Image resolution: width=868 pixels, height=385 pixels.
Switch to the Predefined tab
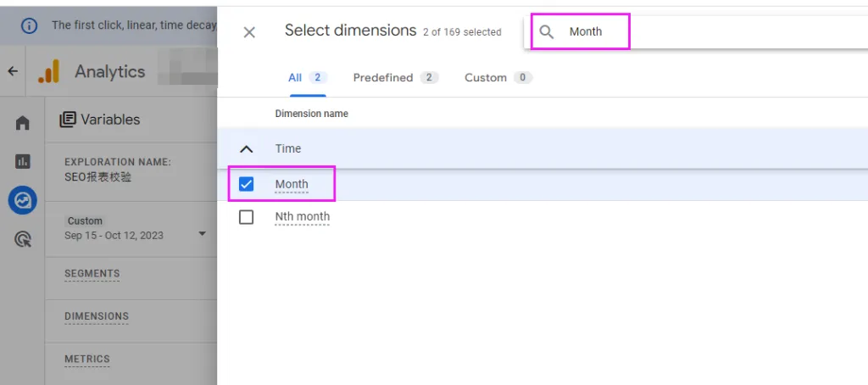click(395, 77)
